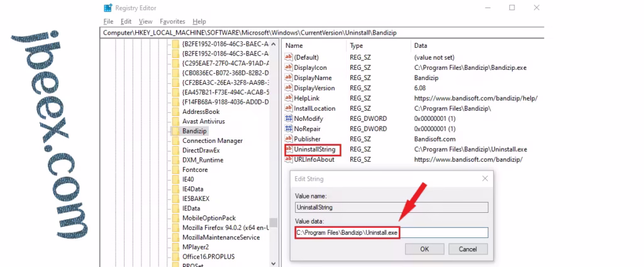Select the IE40 folder icon
The image size is (644, 267).
point(175,179)
